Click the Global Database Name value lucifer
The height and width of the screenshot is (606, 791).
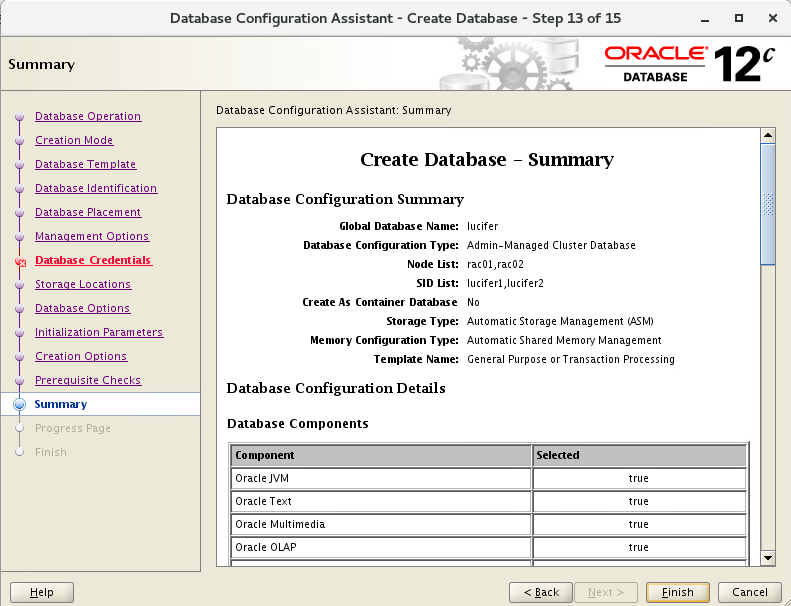(482, 226)
